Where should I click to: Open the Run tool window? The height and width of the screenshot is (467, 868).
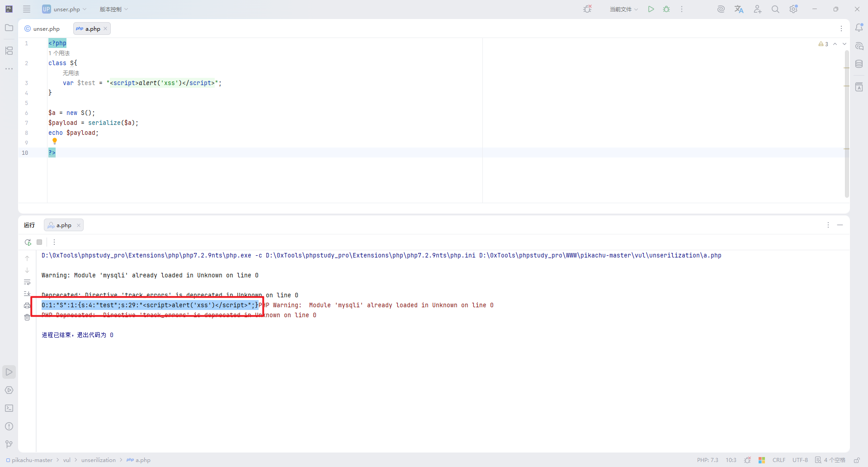click(x=9, y=372)
